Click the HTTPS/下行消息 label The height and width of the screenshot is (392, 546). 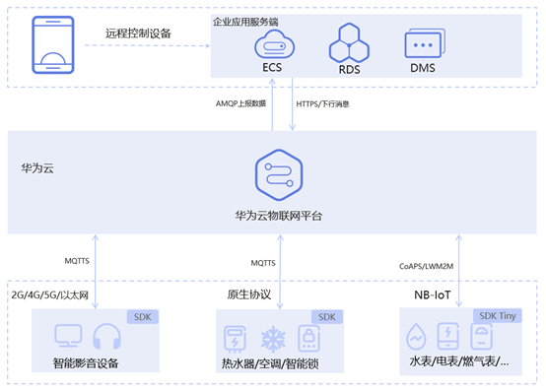[x=322, y=103]
